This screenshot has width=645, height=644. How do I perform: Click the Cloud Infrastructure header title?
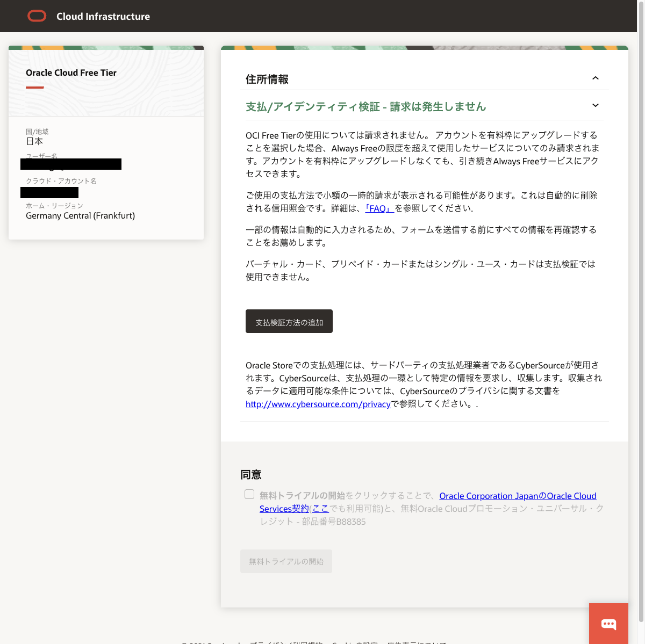click(103, 16)
